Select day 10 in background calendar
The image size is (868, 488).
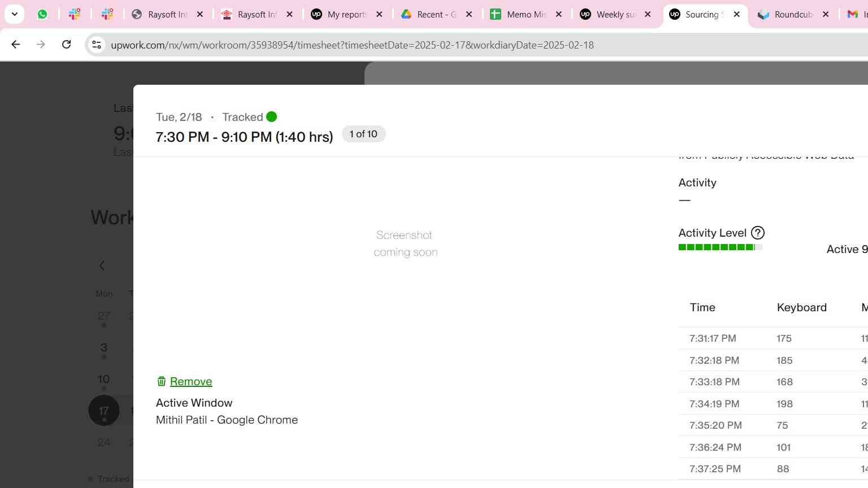click(x=104, y=379)
